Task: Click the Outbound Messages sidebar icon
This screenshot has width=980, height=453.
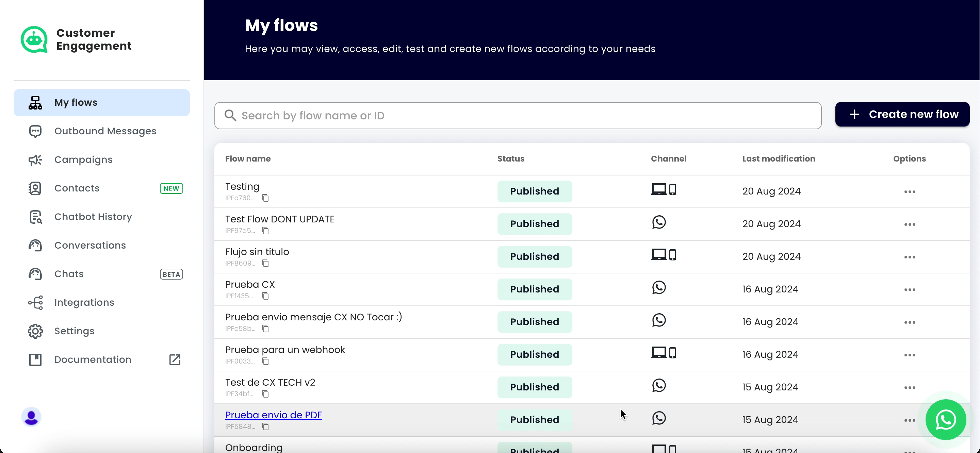Action: tap(36, 131)
